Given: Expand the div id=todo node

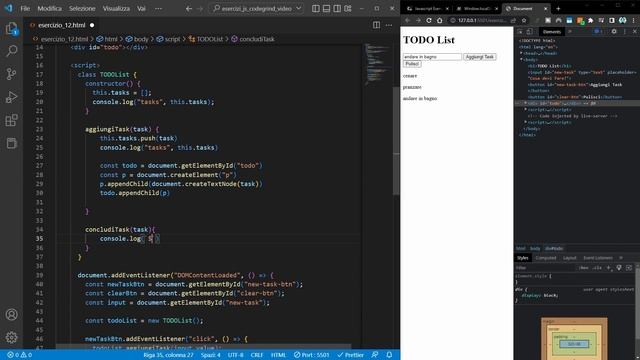Looking at the screenshot, I should [x=526, y=103].
